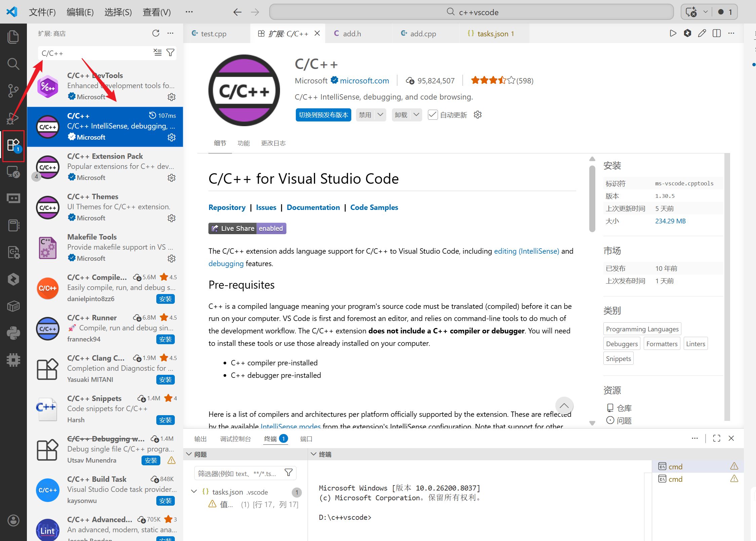The height and width of the screenshot is (541, 756).
Task: Click the 卸载 button
Action: click(x=401, y=115)
